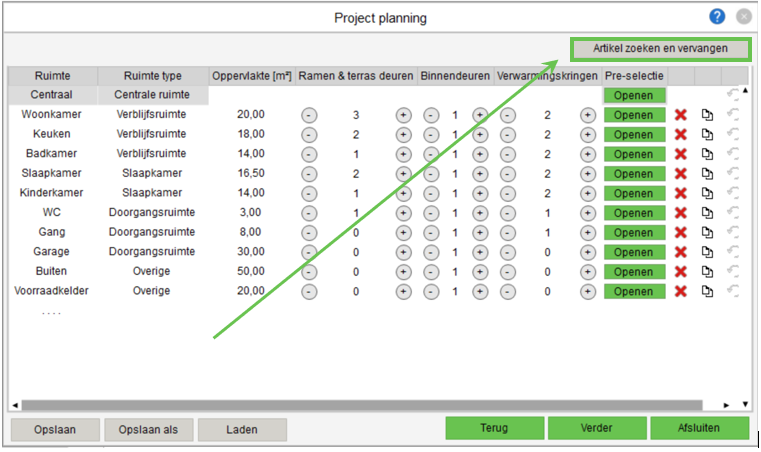Click the undo arrow on Badkamer row
The image size is (761, 452).
tap(733, 154)
